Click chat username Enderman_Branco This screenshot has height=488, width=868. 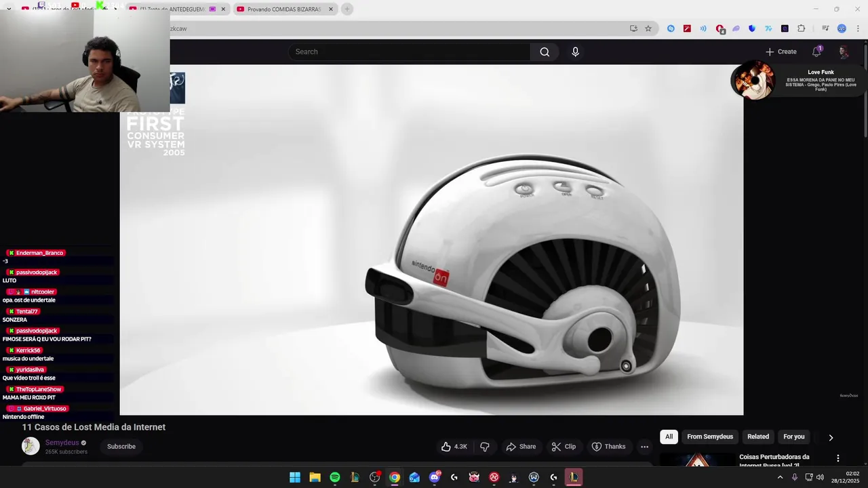(39, 253)
